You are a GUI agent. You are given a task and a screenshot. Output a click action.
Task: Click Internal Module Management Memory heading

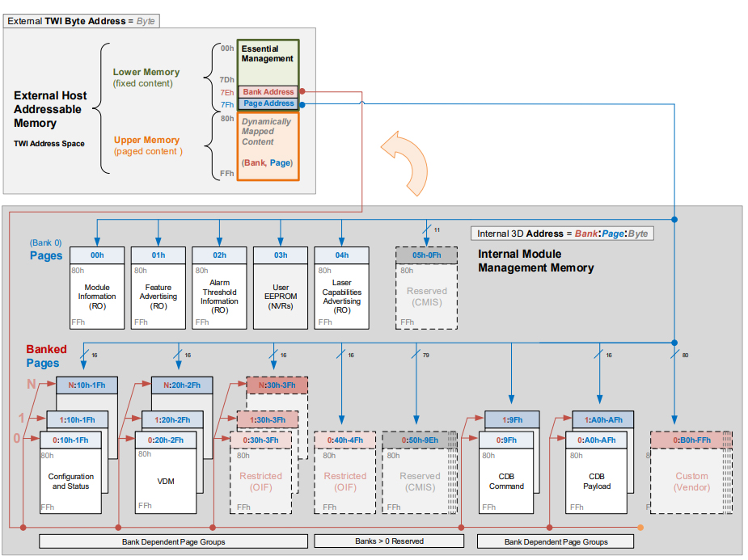[x=535, y=261]
